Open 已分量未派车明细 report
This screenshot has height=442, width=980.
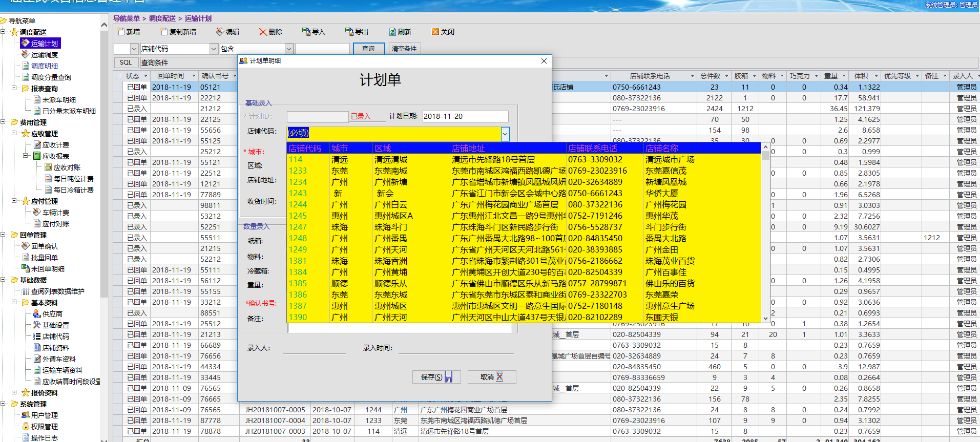[x=69, y=111]
